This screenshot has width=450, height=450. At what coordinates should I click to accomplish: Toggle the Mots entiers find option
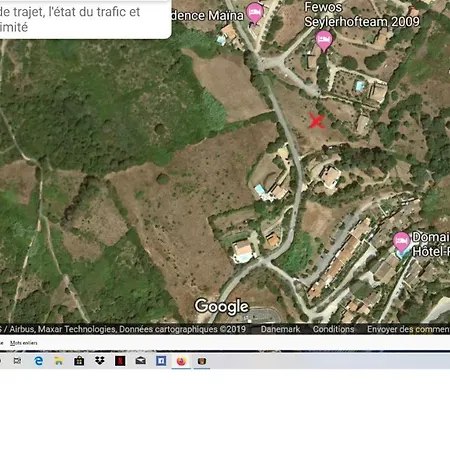pos(24,343)
